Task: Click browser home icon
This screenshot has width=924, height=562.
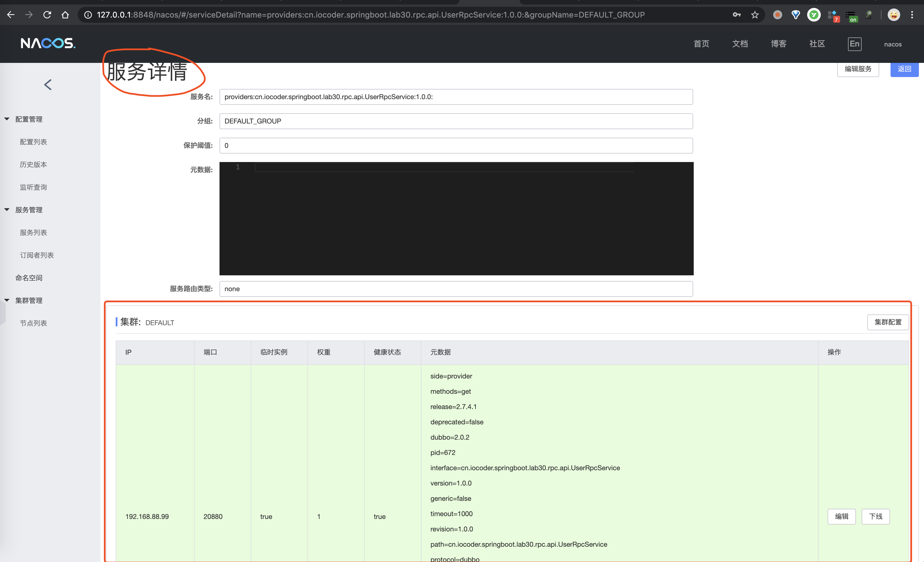Action: tap(65, 15)
